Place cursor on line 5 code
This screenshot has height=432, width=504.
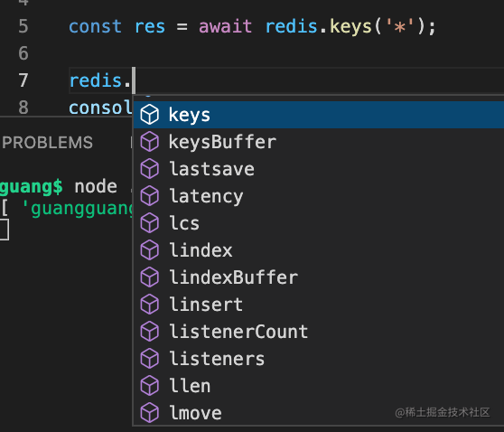tap(252, 26)
